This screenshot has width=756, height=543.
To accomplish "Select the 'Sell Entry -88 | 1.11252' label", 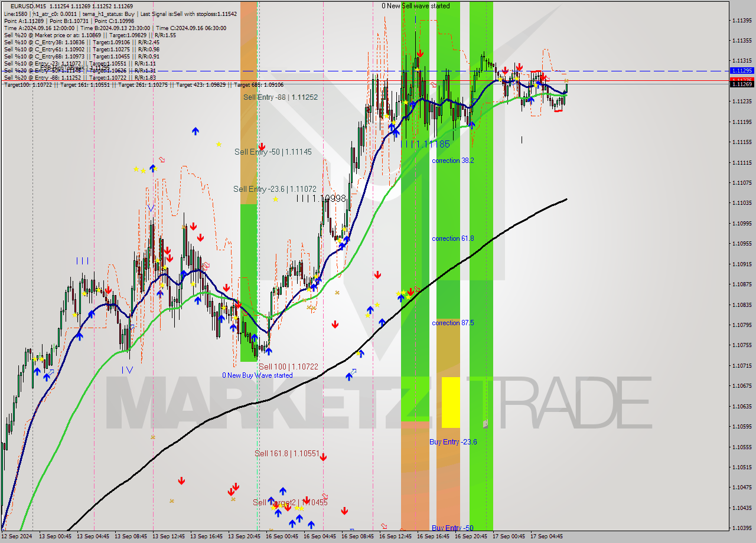I will pos(281,97).
